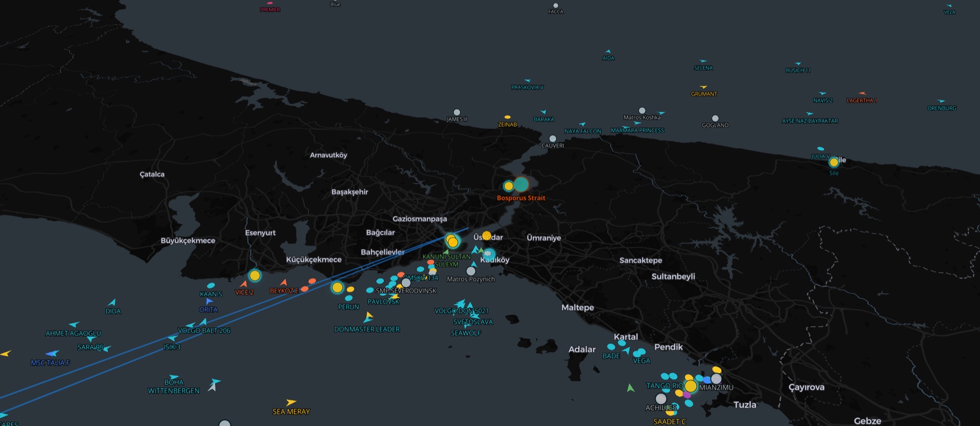Click the MSC TALIA F blue arrow marker

click(x=52, y=353)
